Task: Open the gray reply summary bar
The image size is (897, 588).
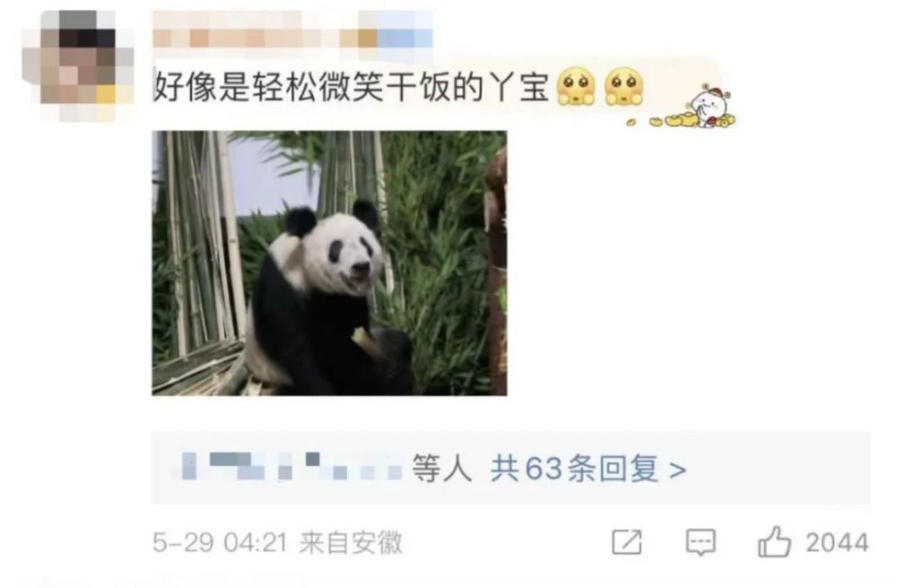Action: [x=511, y=469]
